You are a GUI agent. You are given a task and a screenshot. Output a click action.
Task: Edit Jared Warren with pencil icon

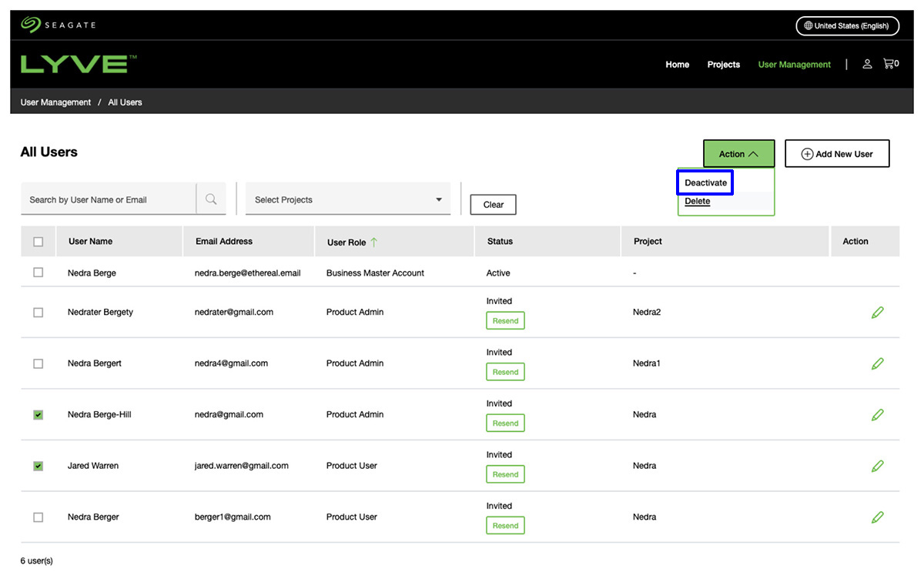[877, 466]
